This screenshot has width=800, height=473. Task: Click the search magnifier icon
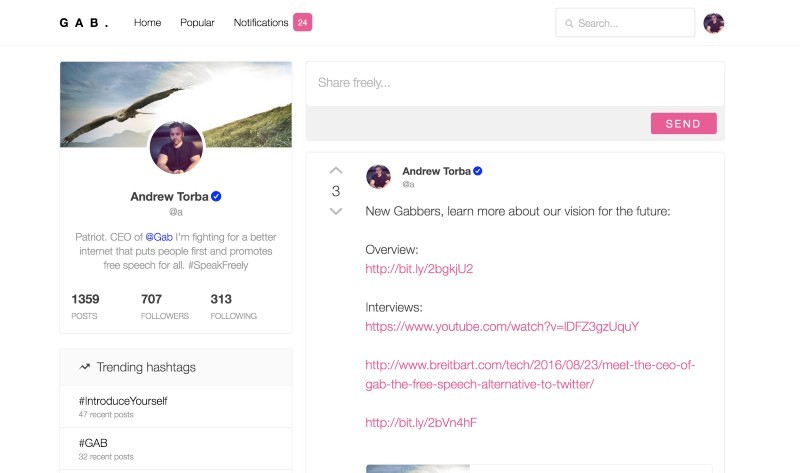click(569, 23)
